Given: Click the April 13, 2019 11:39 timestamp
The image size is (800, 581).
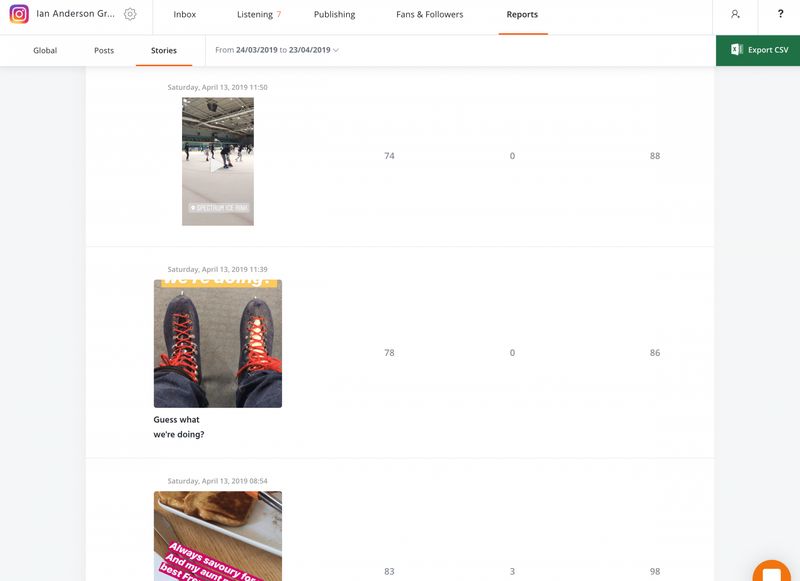Looking at the screenshot, I should (x=217, y=269).
